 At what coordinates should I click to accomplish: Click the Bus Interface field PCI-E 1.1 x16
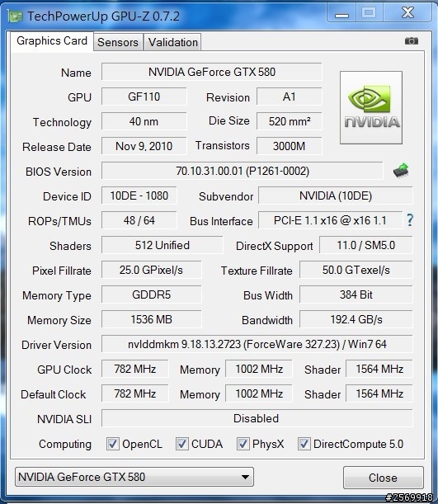click(x=330, y=220)
